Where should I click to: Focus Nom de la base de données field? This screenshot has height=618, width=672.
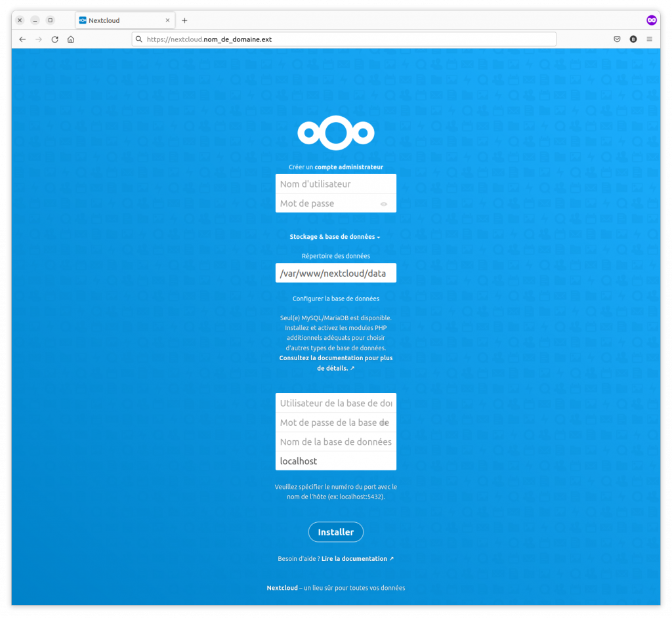tap(336, 442)
